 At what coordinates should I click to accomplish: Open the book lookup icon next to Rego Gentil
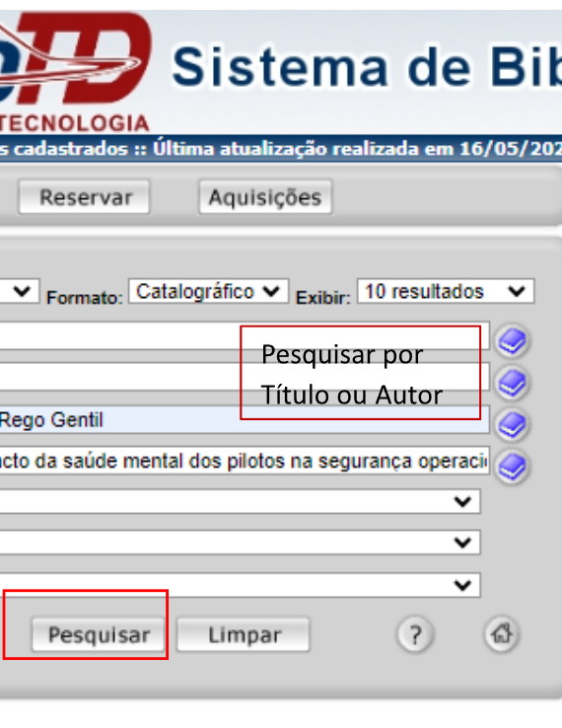tap(512, 424)
